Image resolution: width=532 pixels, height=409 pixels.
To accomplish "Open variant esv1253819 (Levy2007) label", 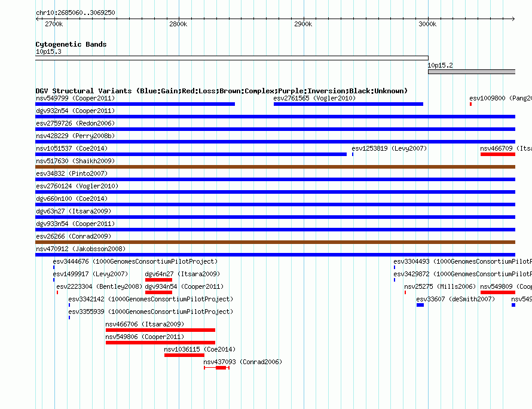I will pyautogui.click(x=389, y=148).
